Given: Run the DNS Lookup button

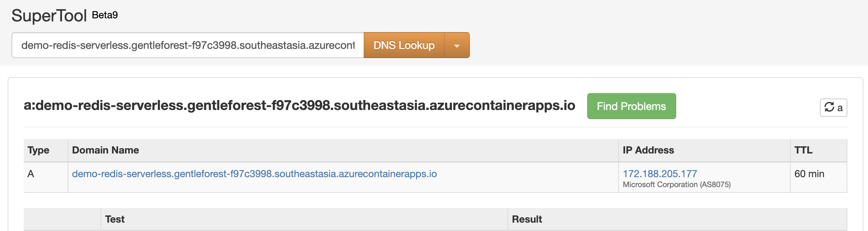Looking at the screenshot, I should tap(404, 45).
